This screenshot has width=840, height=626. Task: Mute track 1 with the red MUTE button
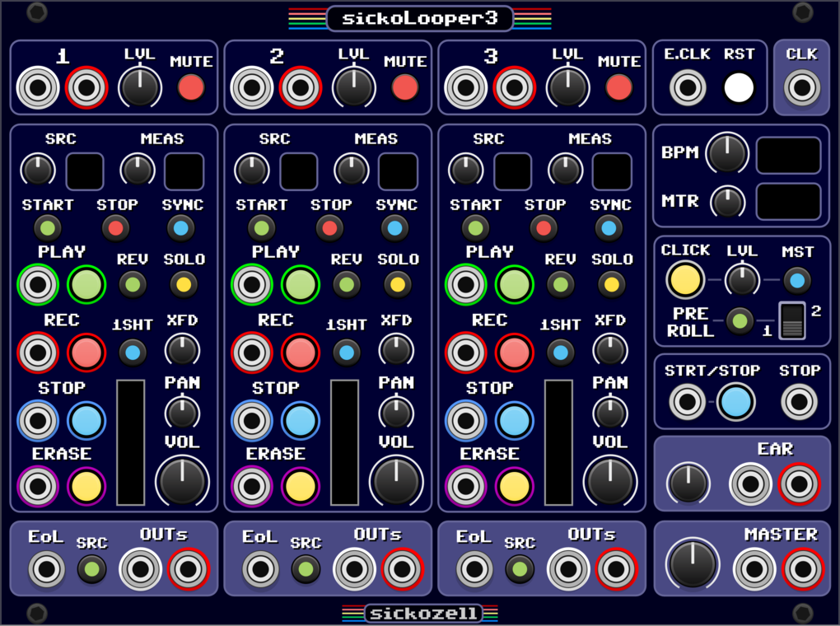click(x=191, y=87)
